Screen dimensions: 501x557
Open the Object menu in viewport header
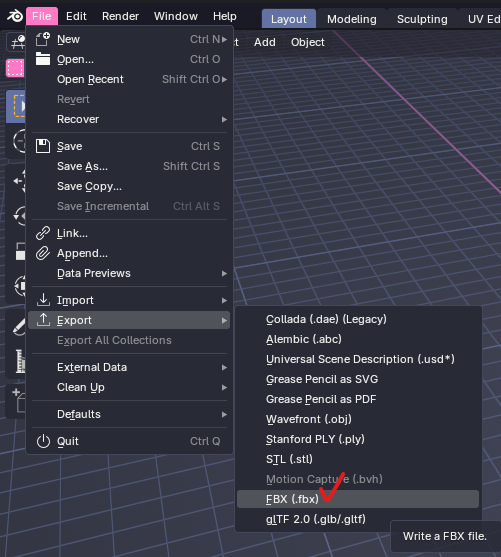point(307,42)
